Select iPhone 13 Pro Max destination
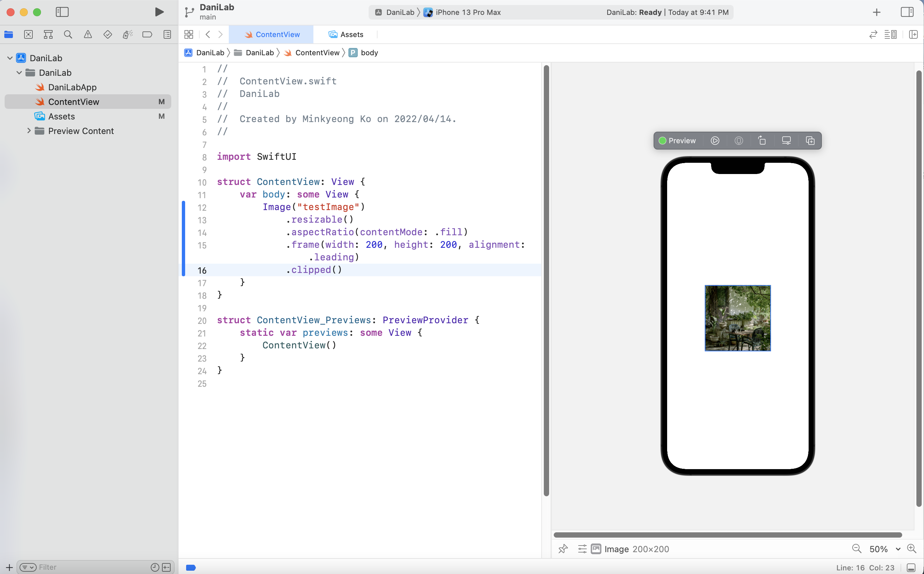 (467, 12)
